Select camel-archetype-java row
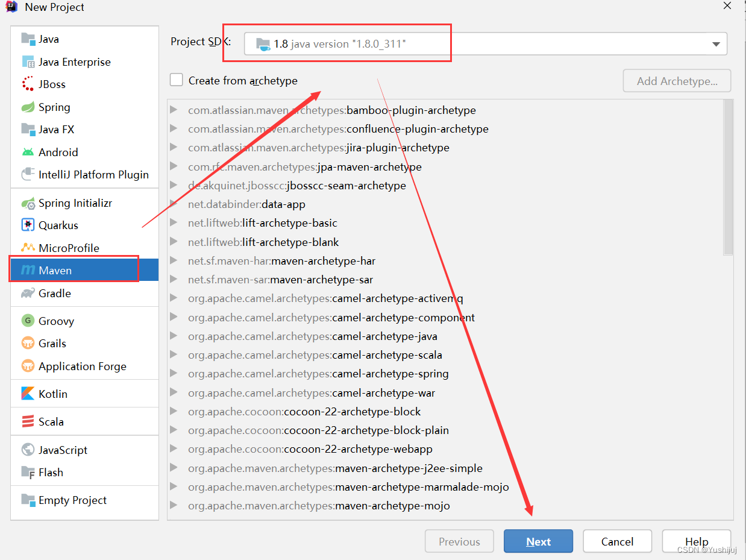Viewport: 746px width, 560px height. click(x=445, y=336)
